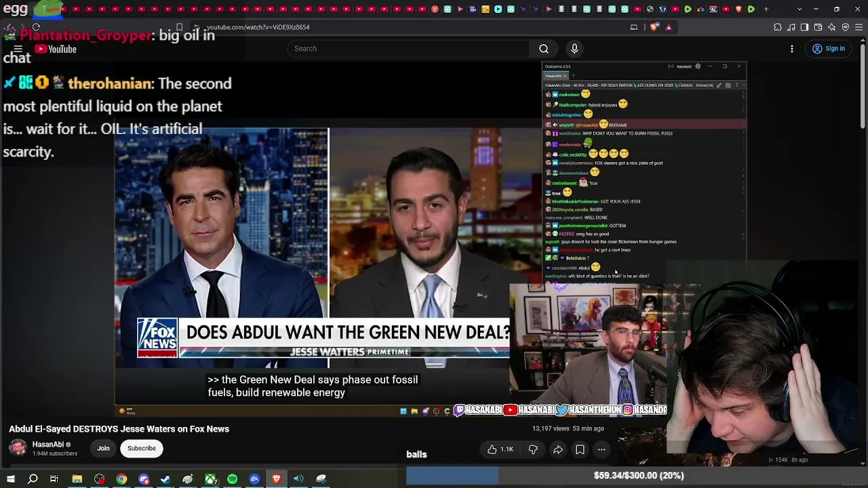Bookmark this page in the address bar
This screenshot has height=488, width=868.
coord(179,27)
